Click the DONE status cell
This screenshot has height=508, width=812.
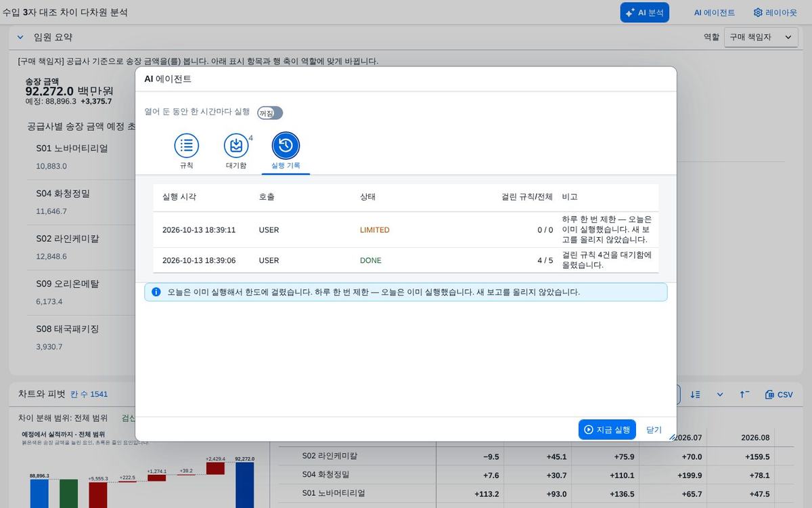[371, 260]
